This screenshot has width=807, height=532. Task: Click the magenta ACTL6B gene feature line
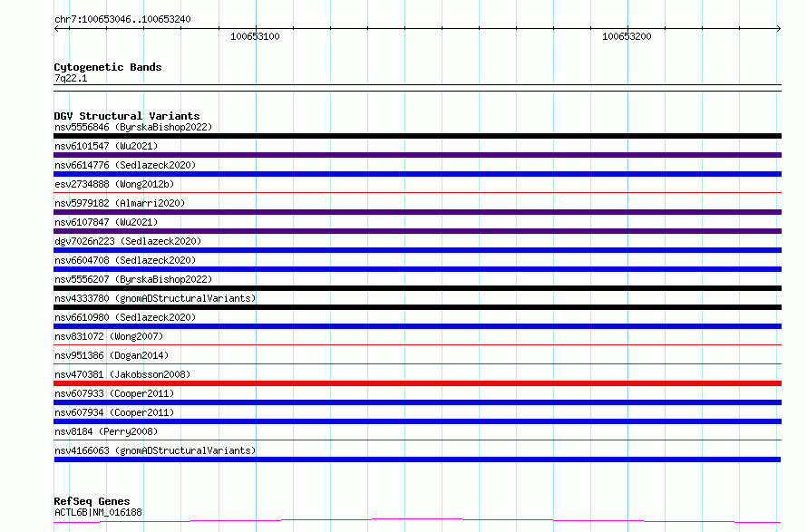point(417,521)
